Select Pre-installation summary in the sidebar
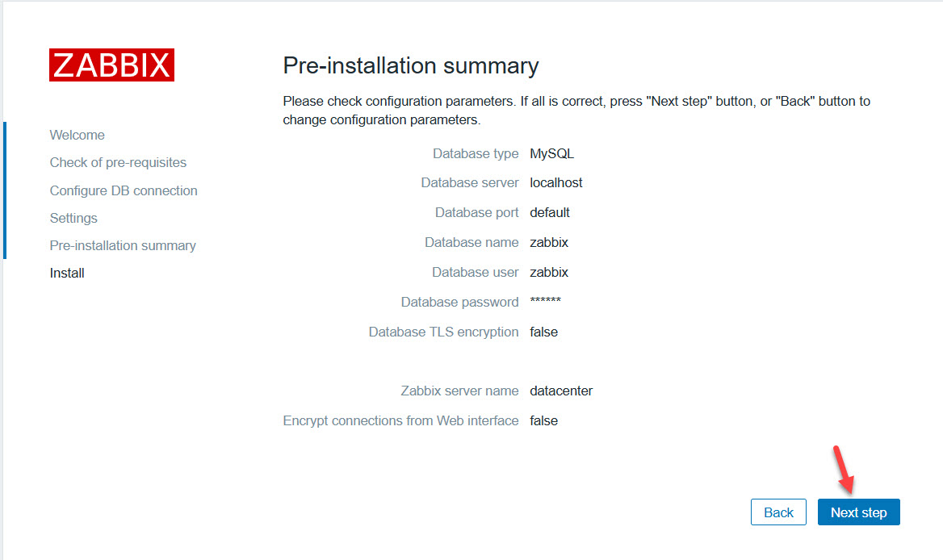 coord(123,245)
